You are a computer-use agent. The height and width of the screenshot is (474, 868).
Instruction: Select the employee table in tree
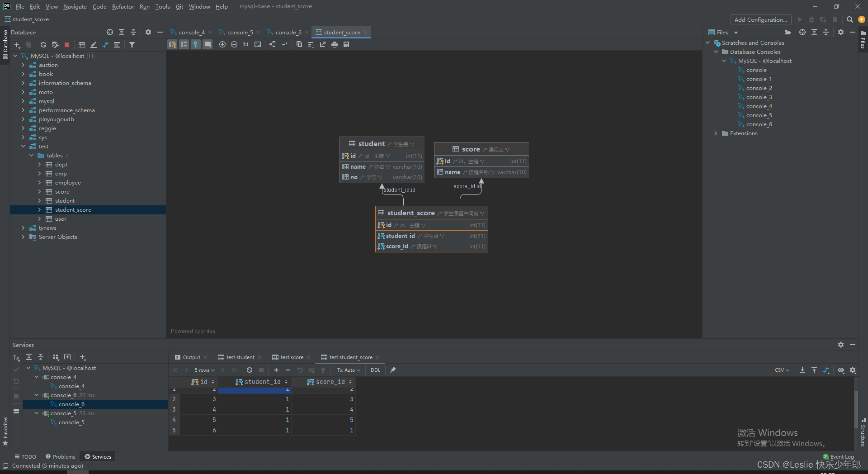pyautogui.click(x=68, y=183)
